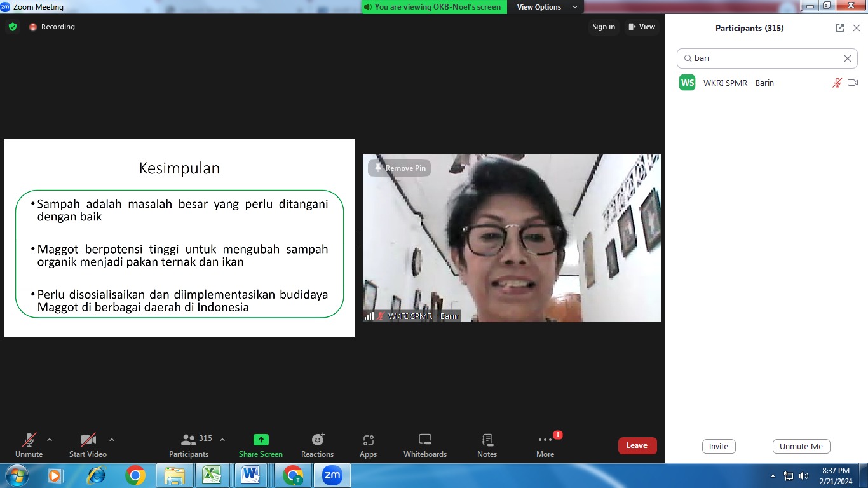Click the red Leave button
The image size is (868, 488).
[637, 445]
